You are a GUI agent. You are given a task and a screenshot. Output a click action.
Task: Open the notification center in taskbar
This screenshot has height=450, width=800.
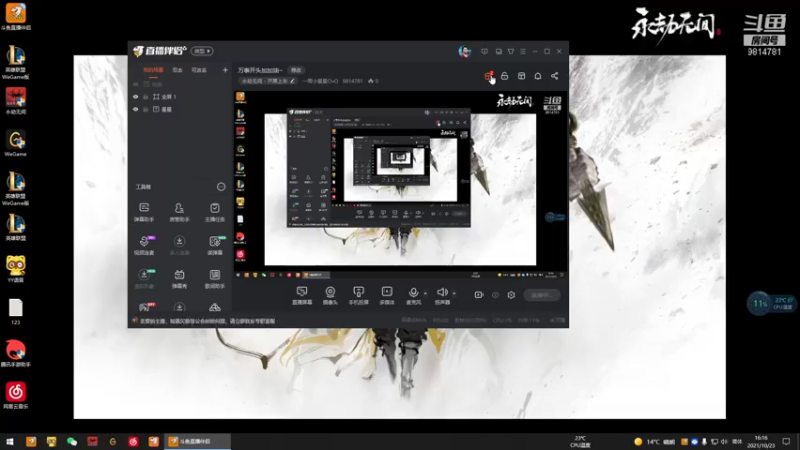[x=786, y=441]
